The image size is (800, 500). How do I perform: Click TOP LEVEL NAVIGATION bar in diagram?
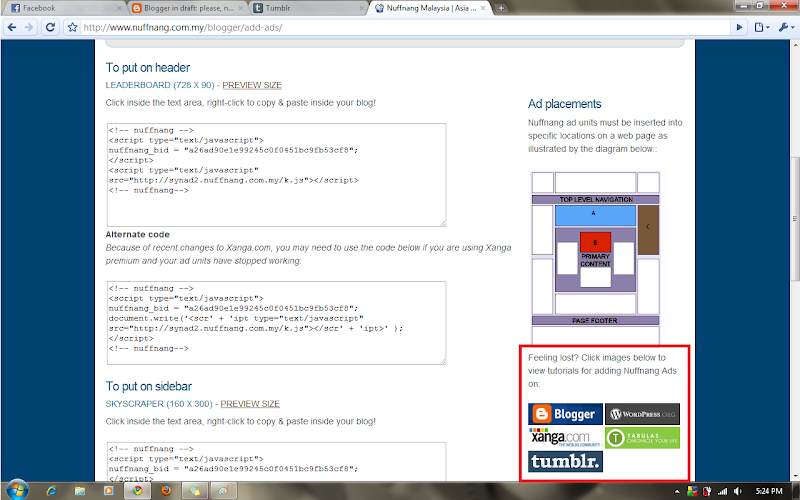click(595, 199)
